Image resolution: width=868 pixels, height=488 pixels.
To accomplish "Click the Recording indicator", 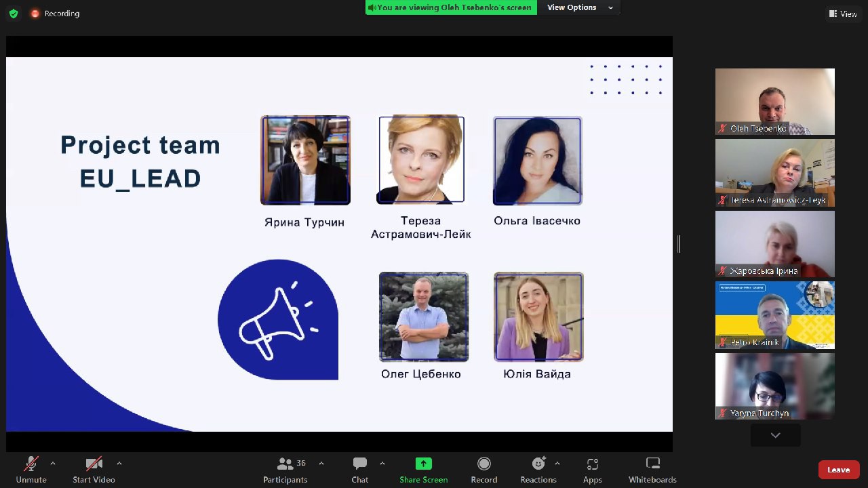I will tap(55, 14).
